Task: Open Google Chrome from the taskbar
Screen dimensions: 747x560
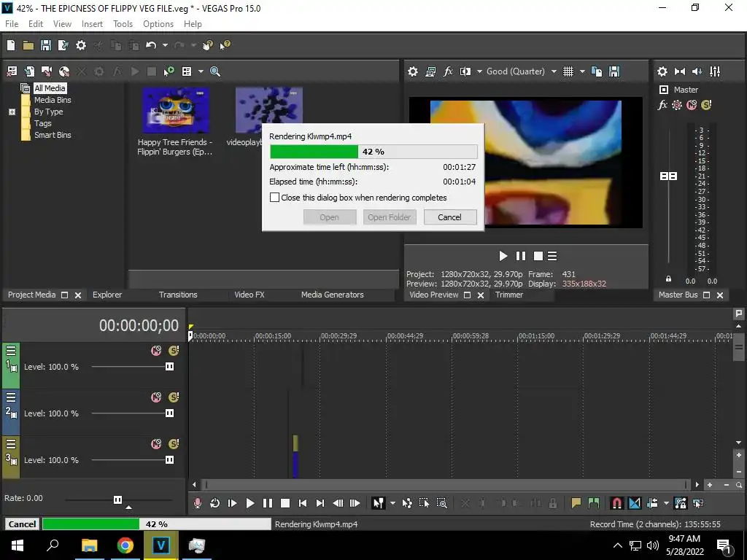Action: tap(125, 545)
